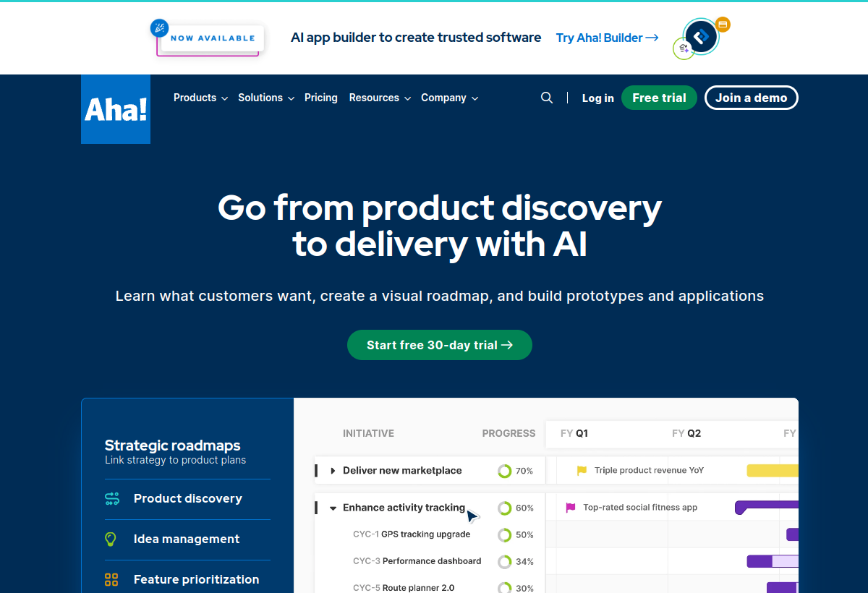Click CYC-3 Performance dashboard row
Screen dimensions: 868x593
tap(417, 561)
